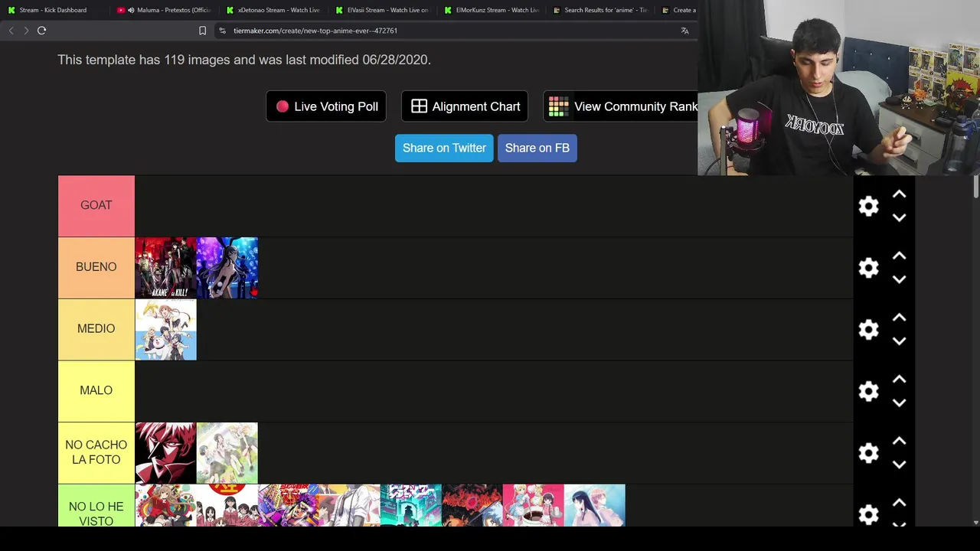Open settings gear for GOAT tier
This screenshot has height=551, width=980.
tap(868, 206)
